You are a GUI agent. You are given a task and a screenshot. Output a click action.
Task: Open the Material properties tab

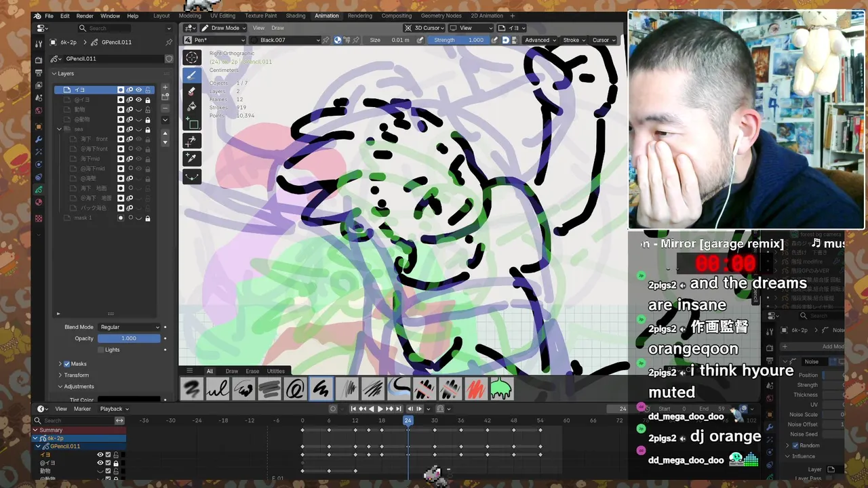39,202
